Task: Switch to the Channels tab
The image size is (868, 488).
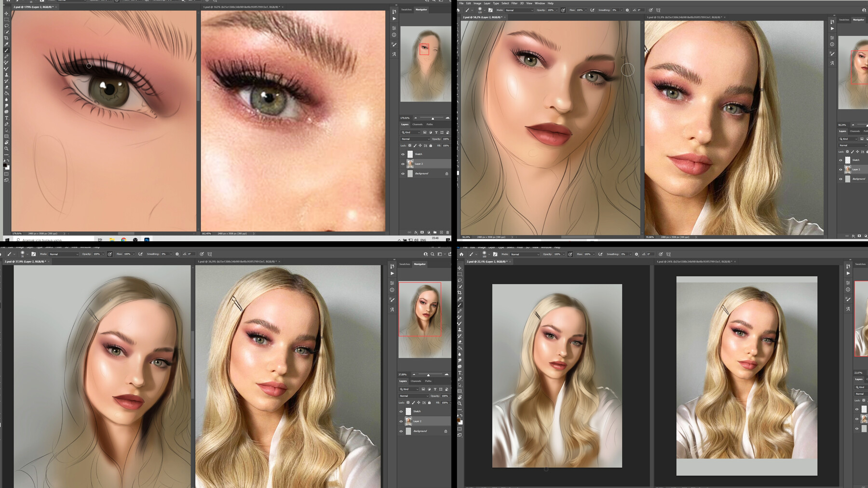Action: coord(418,124)
